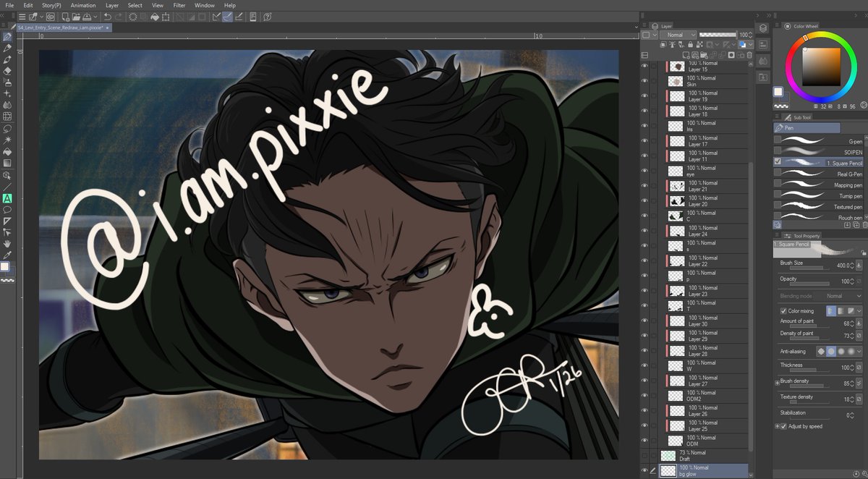Screen dimensions: 868x479
Task: Select the Fill bucket tool in left toolbar
Action: [x=7, y=151]
